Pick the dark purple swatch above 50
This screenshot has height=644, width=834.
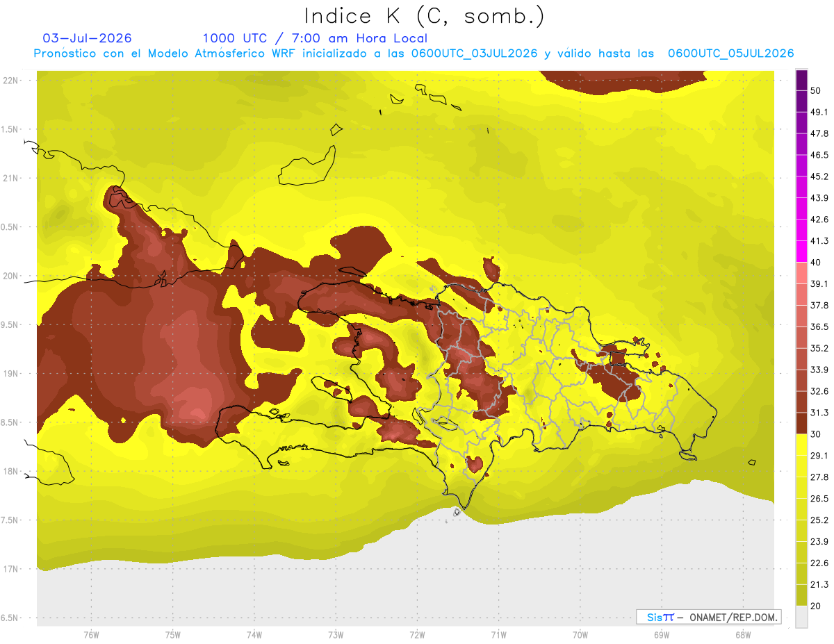point(801,81)
